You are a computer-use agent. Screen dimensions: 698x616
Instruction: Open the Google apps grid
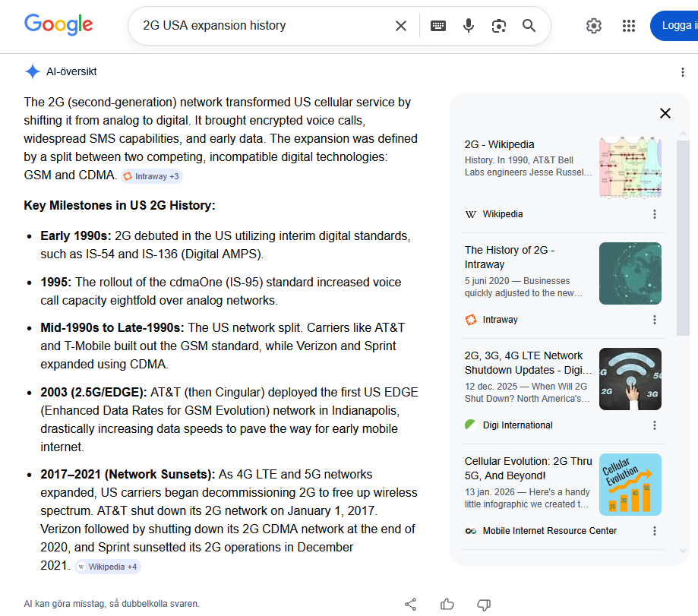[629, 26]
